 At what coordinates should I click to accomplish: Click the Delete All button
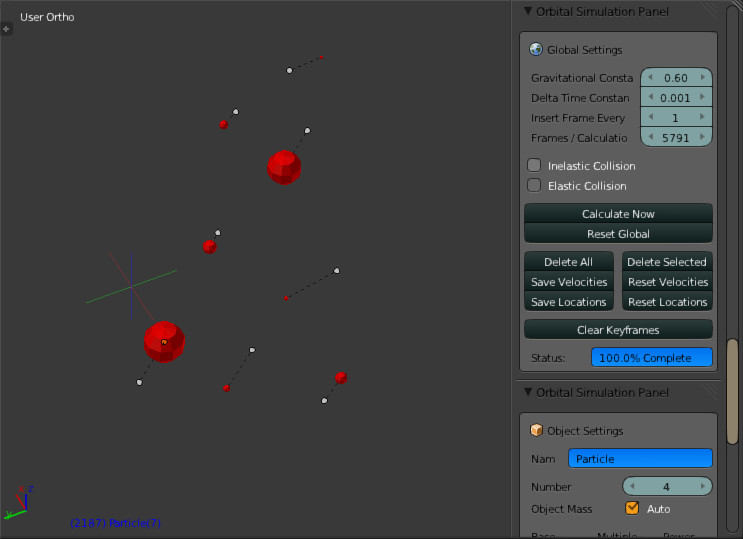coord(569,261)
